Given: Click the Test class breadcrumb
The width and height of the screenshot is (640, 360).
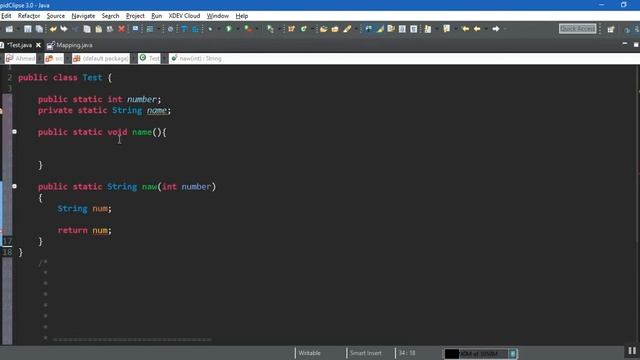Looking at the screenshot, I should click(149, 59).
